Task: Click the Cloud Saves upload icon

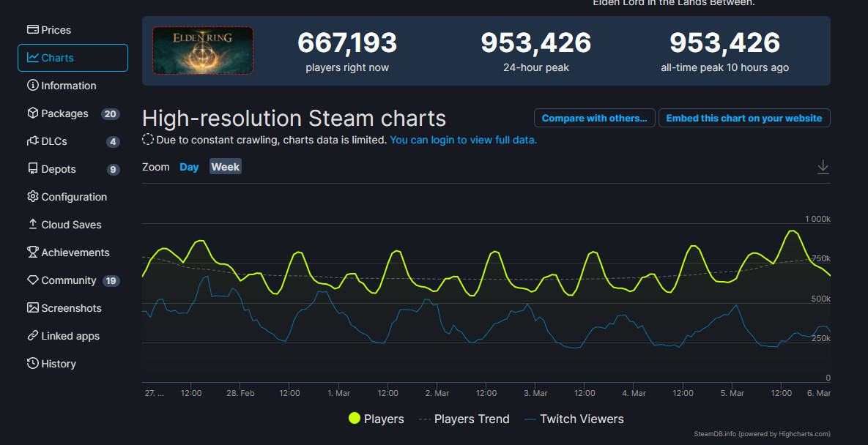Action: (33, 225)
